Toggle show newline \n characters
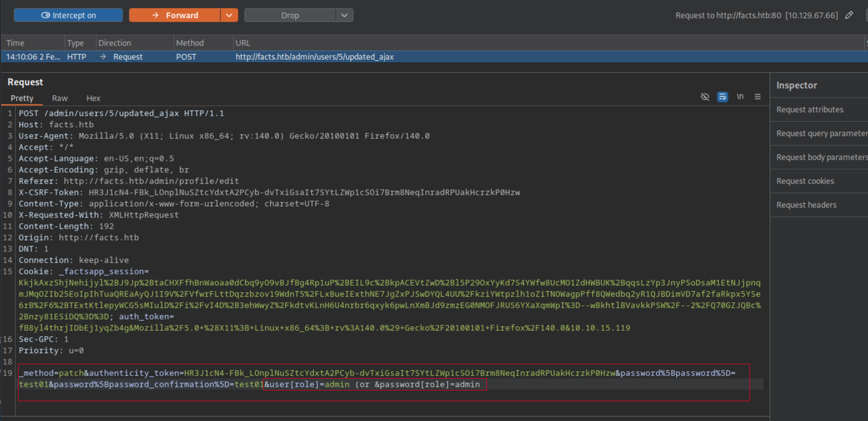This screenshot has height=421, width=868. pos(740,97)
